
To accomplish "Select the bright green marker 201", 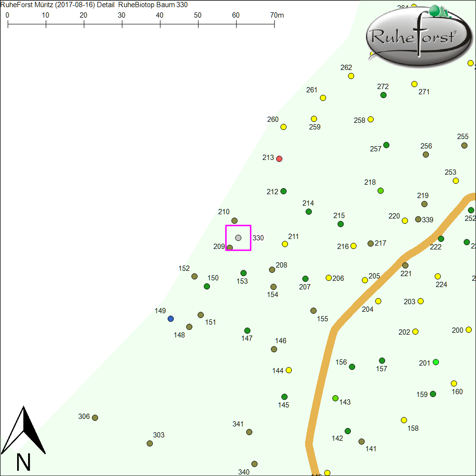I will pyautogui.click(x=436, y=362).
